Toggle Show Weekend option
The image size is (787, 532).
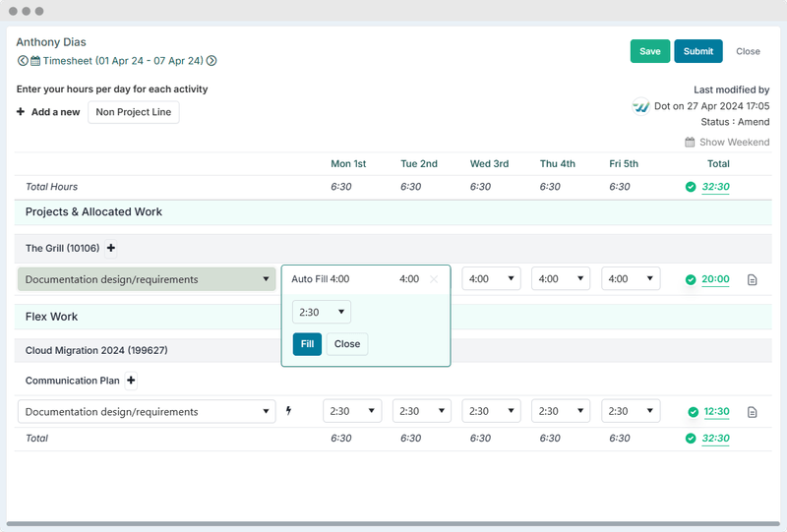click(727, 143)
